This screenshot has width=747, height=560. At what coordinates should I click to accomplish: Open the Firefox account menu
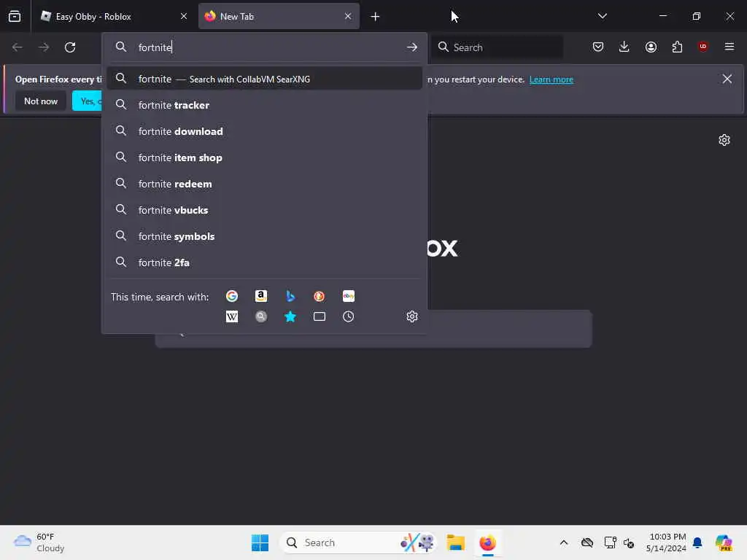(651, 47)
